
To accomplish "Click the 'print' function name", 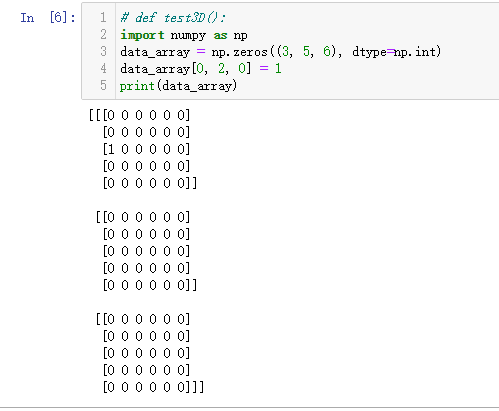I will point(137,86).
